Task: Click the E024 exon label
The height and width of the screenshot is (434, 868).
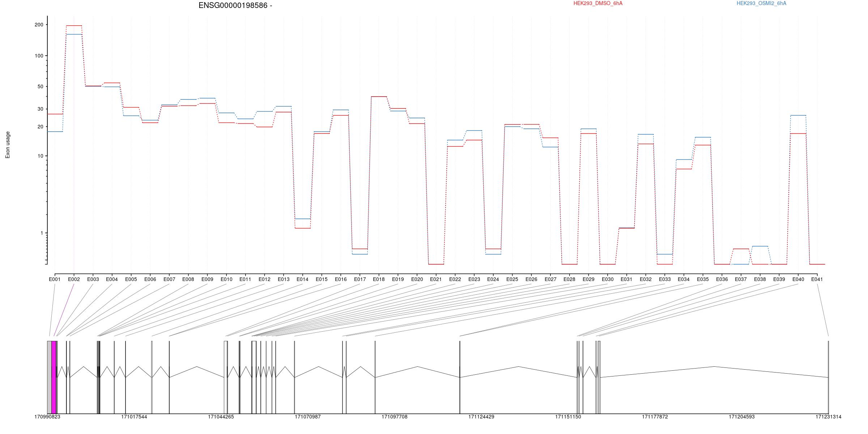Action: 493,279
